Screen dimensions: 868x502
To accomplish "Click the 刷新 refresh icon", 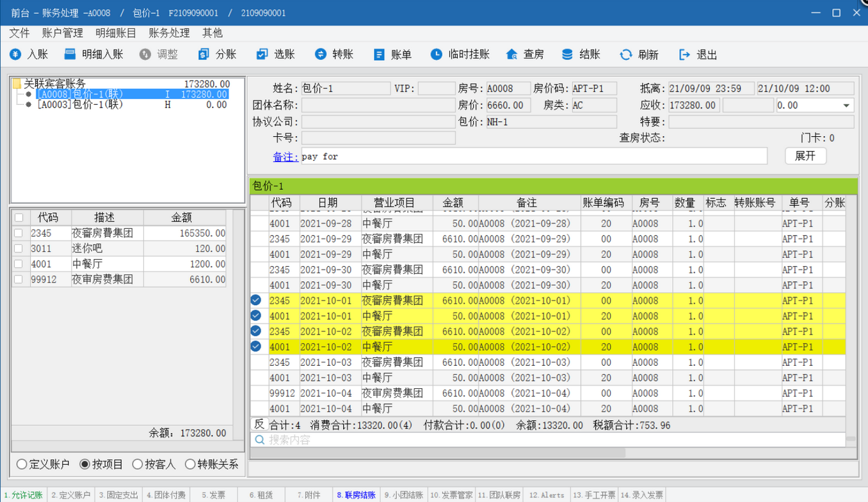I will pos(625,54).
